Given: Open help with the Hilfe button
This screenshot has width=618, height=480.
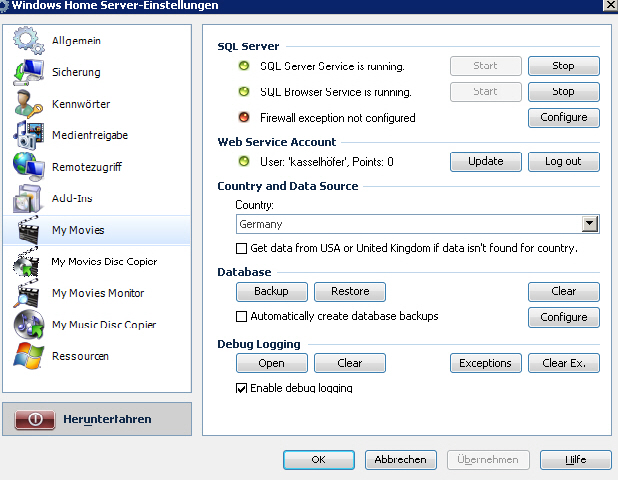Looking at the screenshot, I should click(575, 460).
